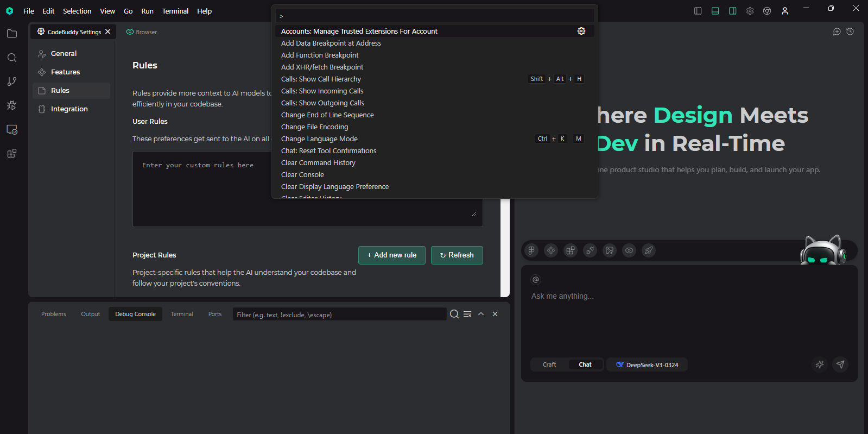Open chat history clock icon

[850, 32]
